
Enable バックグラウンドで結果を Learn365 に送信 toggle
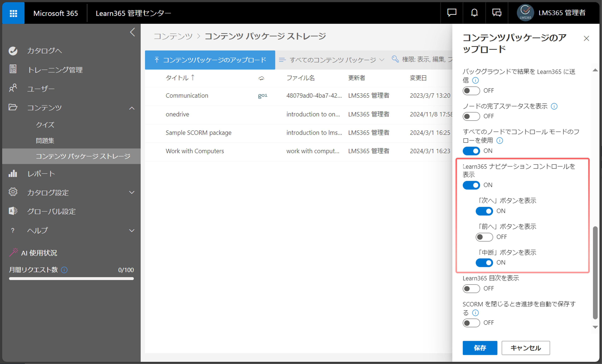[471, 91]
